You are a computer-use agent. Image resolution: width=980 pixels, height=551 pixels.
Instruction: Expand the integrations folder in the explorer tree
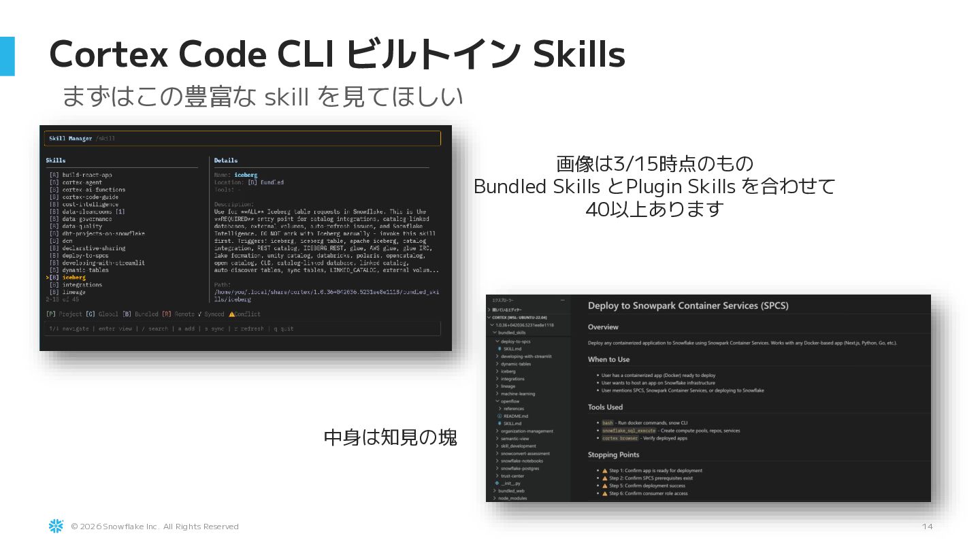(x=497, y=379)
